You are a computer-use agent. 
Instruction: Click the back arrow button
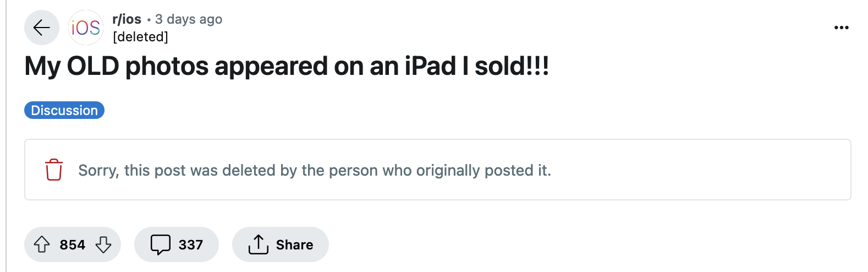(42, 28)
